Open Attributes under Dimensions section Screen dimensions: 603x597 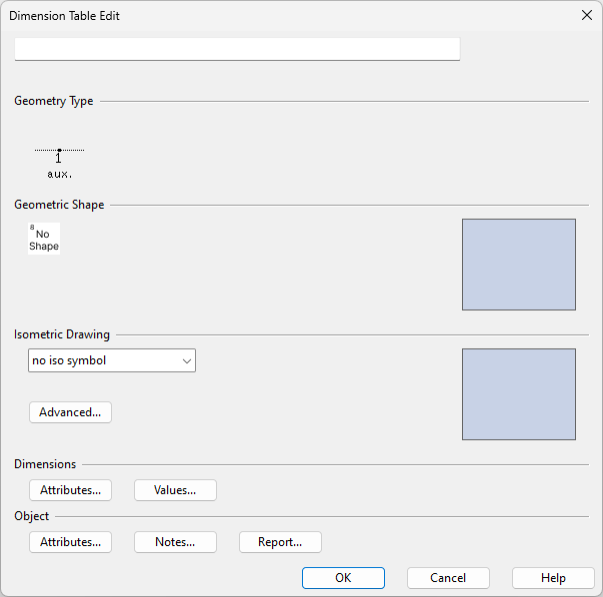70,490
